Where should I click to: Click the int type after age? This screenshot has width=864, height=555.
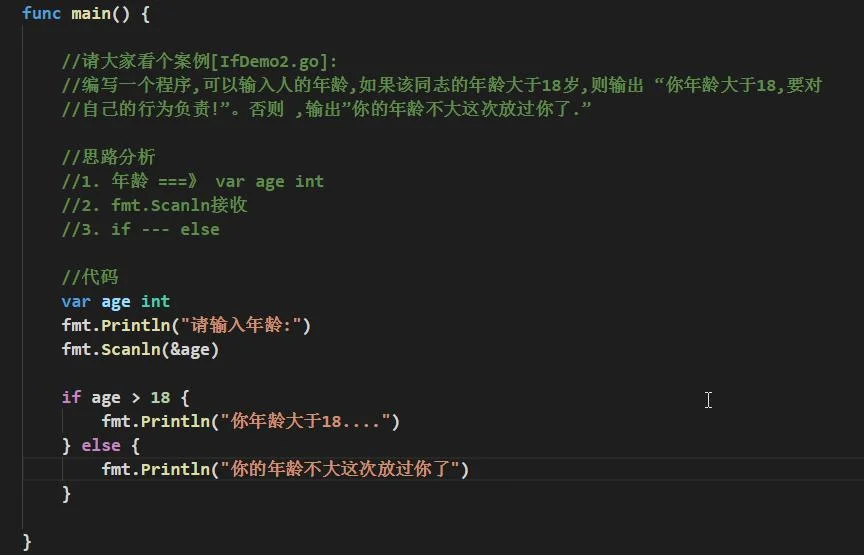coord(155,301)
